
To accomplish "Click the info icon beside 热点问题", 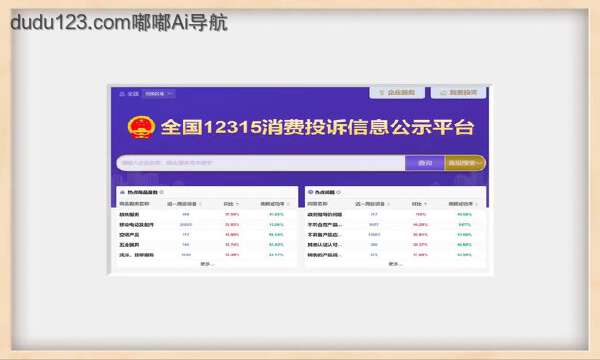I will [x=339, y=192].
